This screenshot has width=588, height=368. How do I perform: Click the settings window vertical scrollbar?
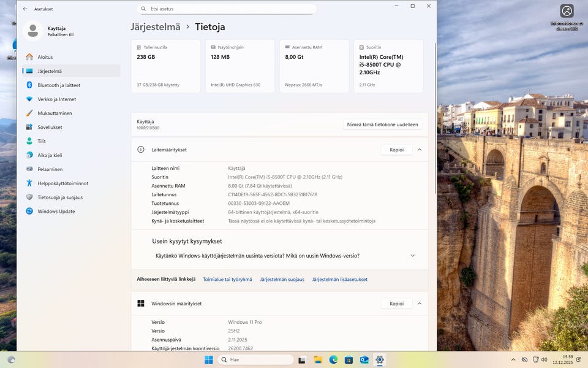tap(435, 118)
